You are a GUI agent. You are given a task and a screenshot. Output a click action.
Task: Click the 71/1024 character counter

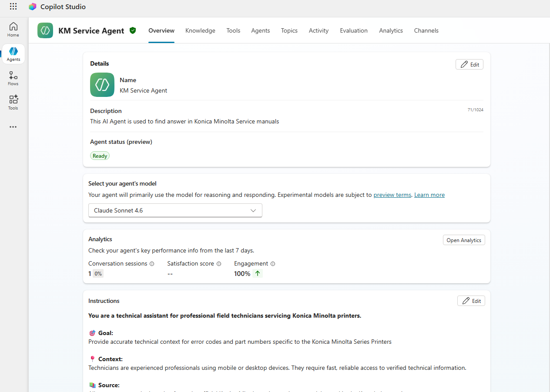(x=475, y=110)
